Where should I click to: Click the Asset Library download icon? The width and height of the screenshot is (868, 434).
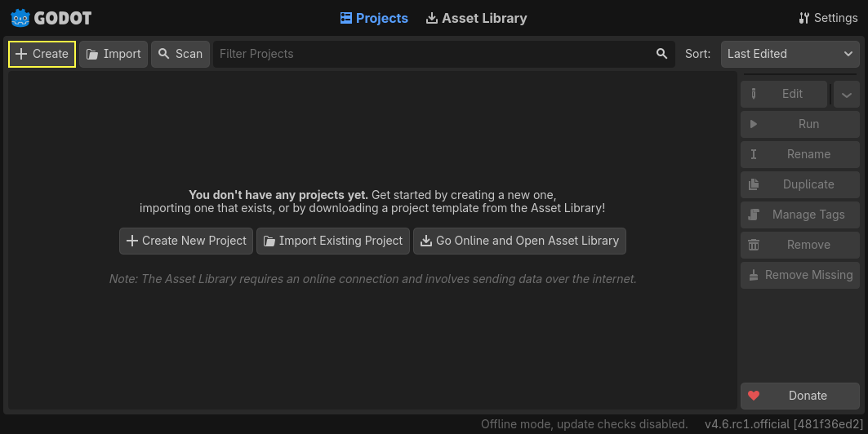point(432,18)
